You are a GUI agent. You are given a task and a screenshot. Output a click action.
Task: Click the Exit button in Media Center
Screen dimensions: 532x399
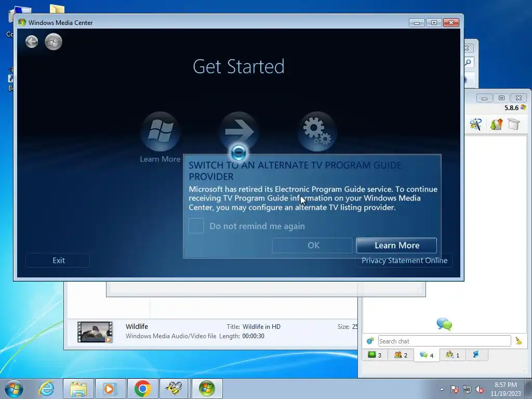(58, 260)
